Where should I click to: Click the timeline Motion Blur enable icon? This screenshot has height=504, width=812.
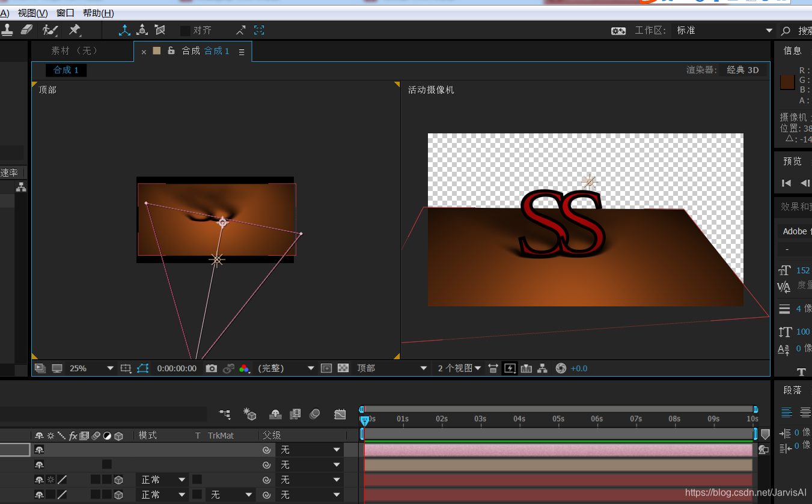pyautogui.click(x=314, y=414)
